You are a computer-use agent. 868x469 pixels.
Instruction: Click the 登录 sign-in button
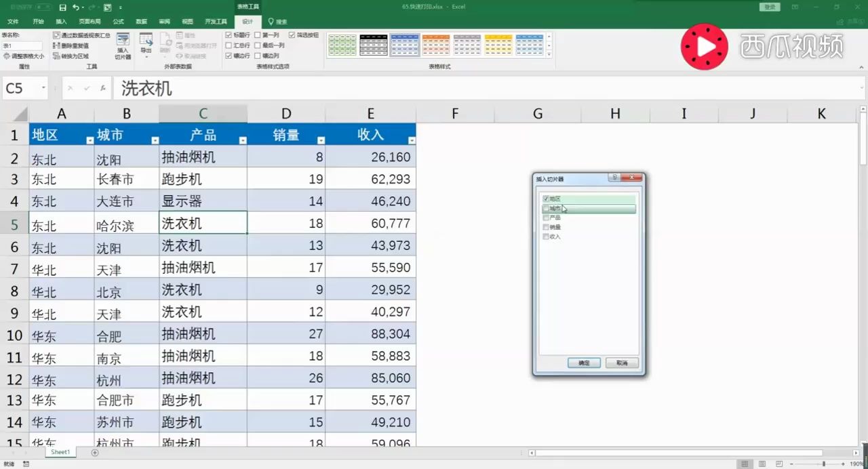(770, 7)
